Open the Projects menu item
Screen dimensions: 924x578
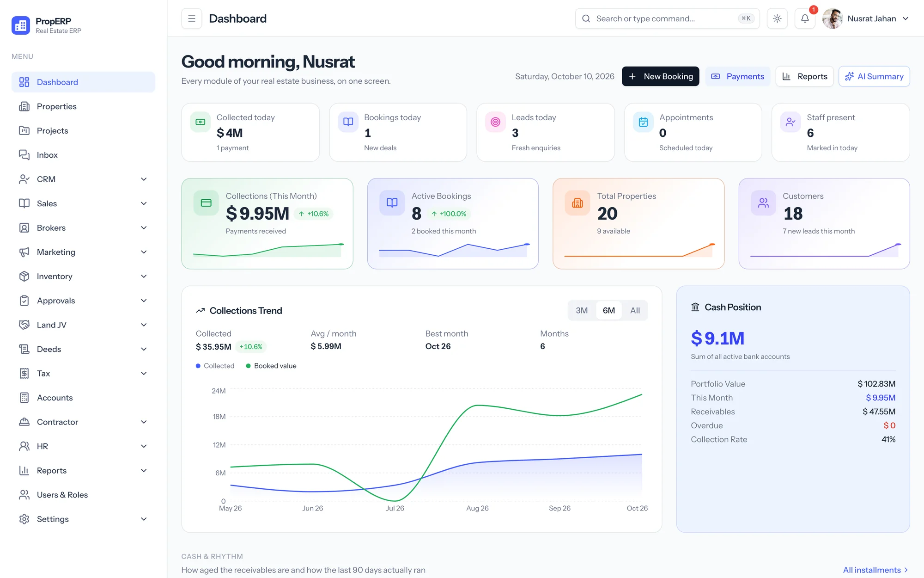click(83, 130)
